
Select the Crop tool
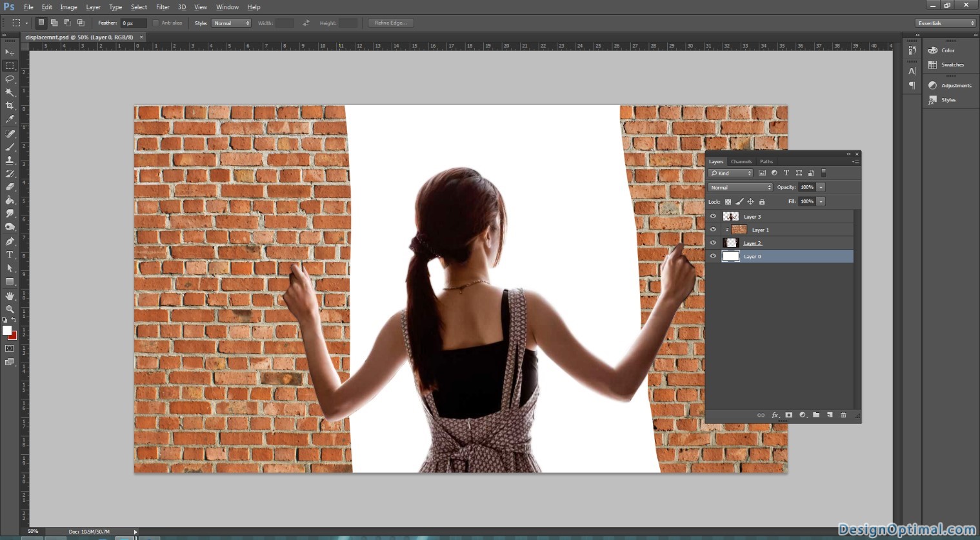(10, 106)
